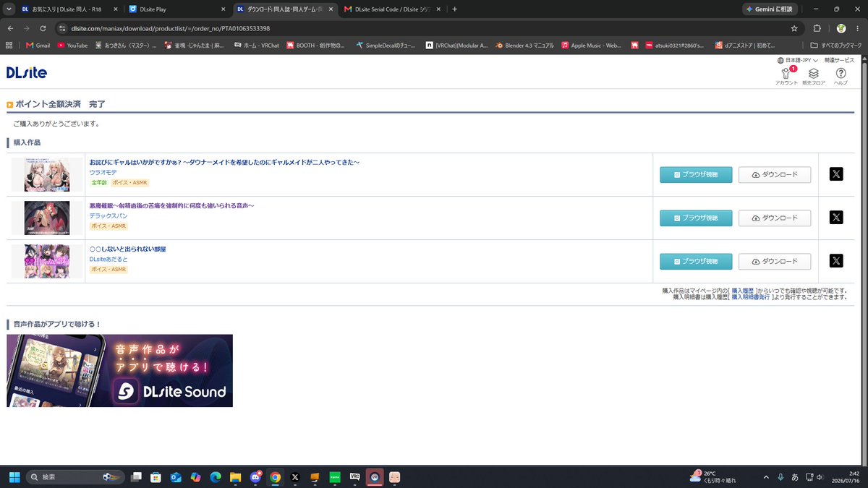Open Microsoft Edge from the taskbar

click(215, 477)
